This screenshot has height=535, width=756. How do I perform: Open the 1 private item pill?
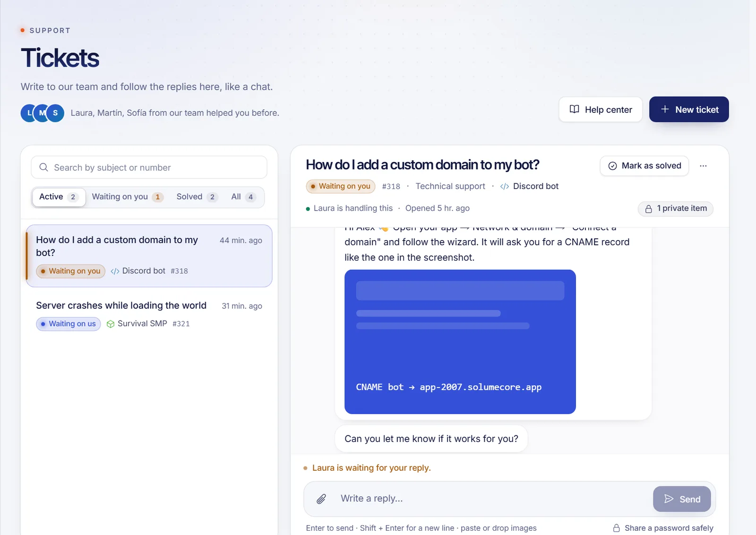[676, 208]
